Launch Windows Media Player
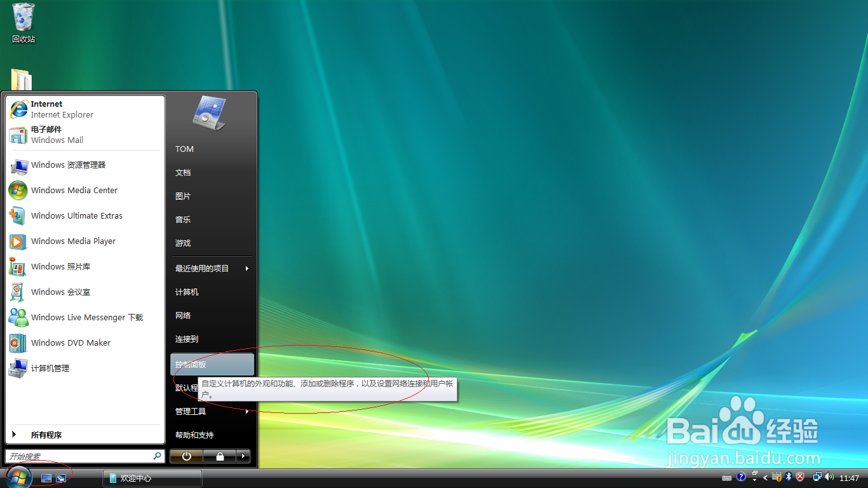Screen dimensions: 868x488 pos(85,241)
